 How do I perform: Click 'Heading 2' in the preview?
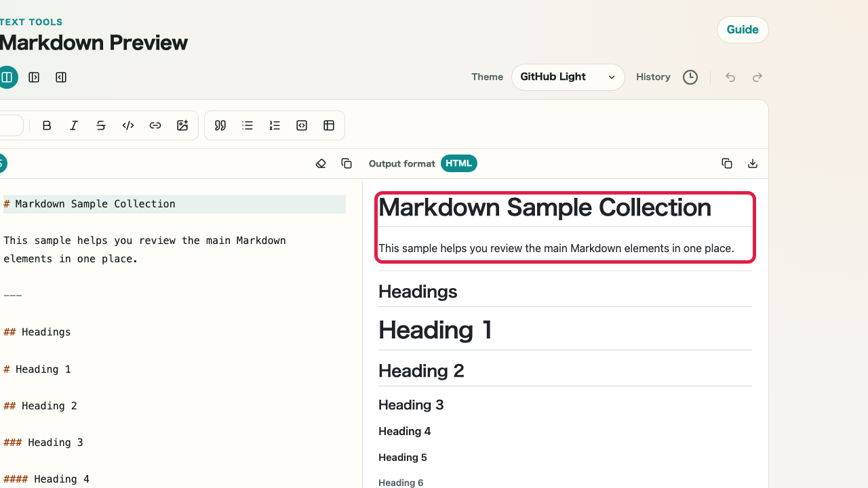pyautogui.click(x=421, y=371)
